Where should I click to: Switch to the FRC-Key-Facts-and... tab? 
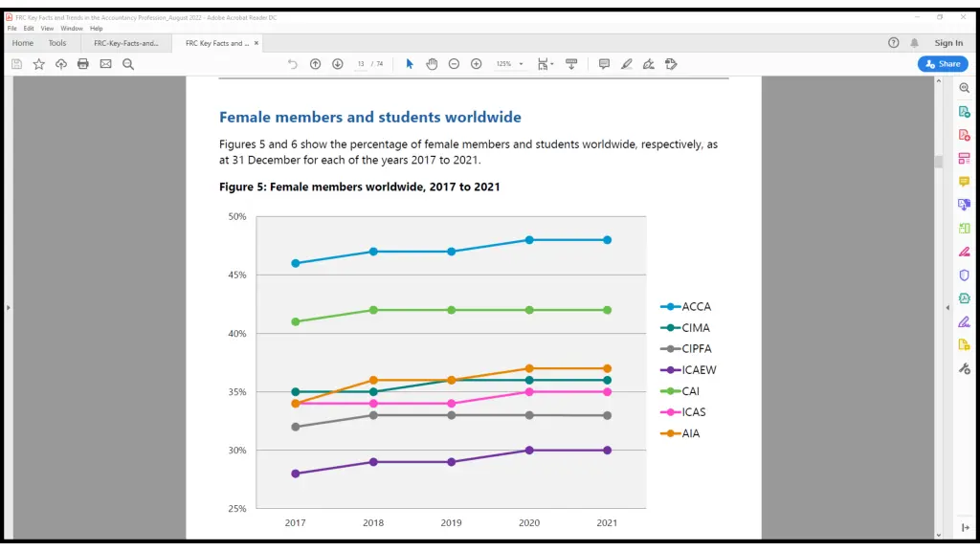(x=126, y=43)
